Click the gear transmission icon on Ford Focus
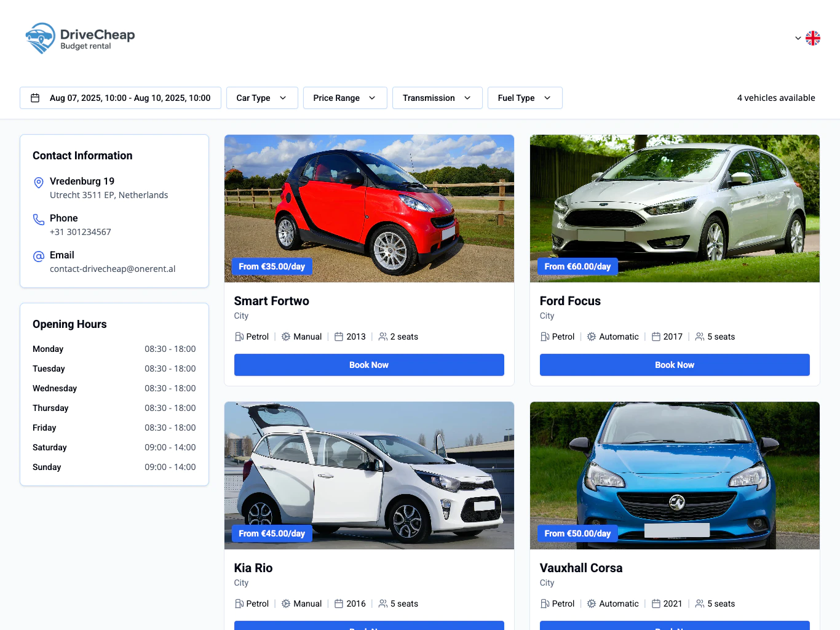 [x=592, y=337]
